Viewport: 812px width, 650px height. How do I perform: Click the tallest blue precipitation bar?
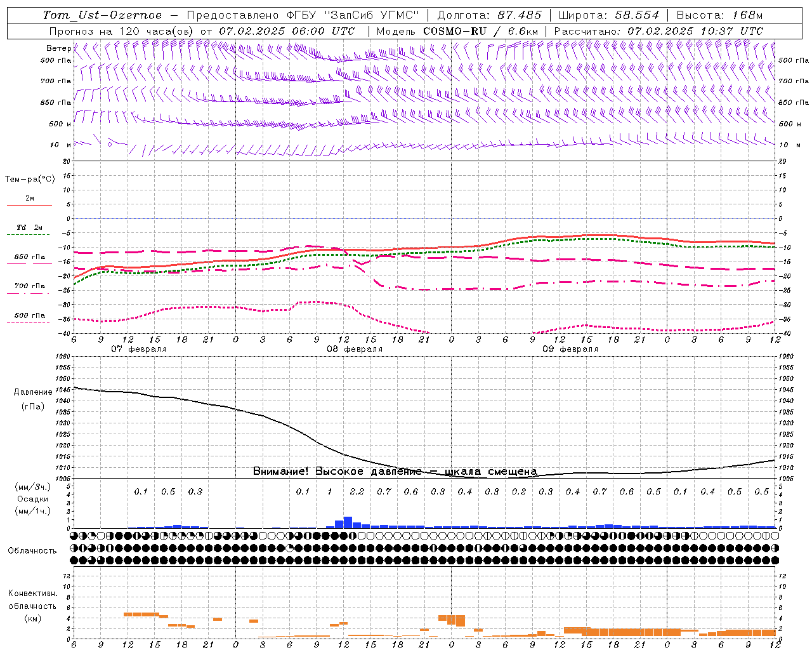tap(348, 522)
